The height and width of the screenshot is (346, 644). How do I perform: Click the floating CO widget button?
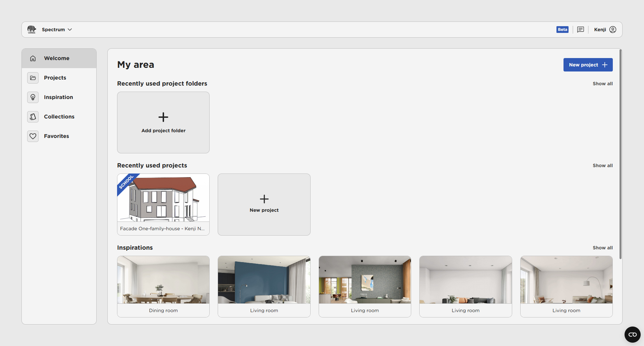[633, 335]
